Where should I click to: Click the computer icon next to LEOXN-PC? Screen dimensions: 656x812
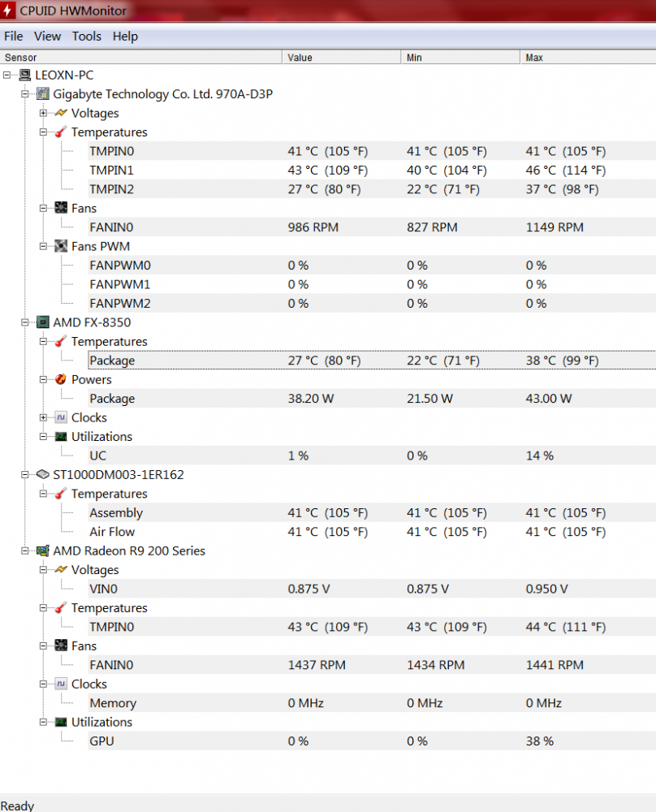point(25,75)
